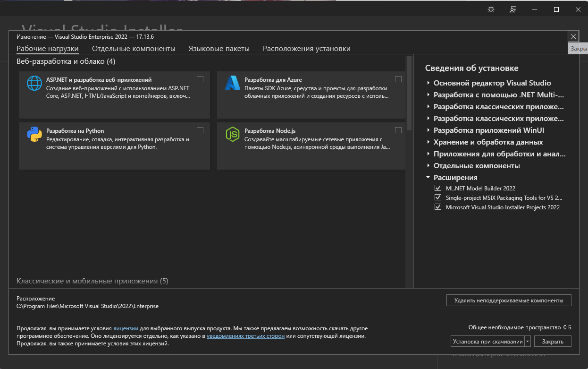
Task: Uncheck Microsoft Visual Studio Installer Projects 2022
Action: (x=438, y=207)
